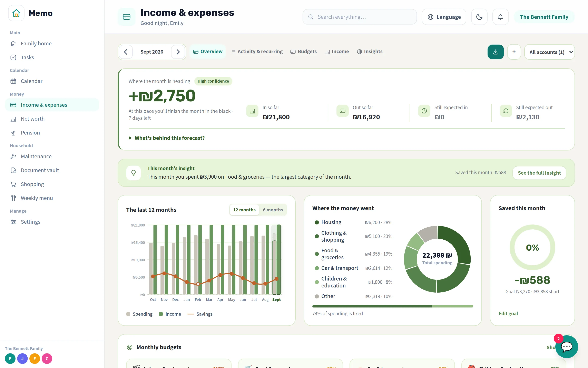Switch to the Insights tab

[370, 52]
